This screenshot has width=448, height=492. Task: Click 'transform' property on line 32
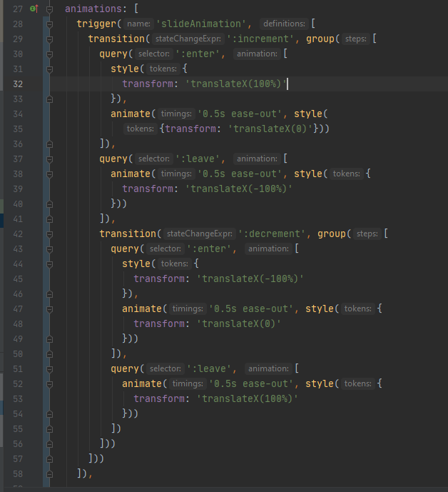148,84
